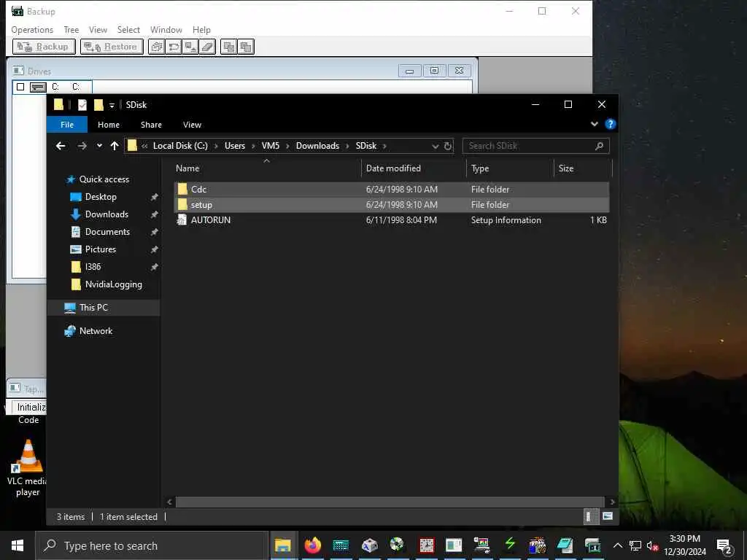Click the Uncheck files toolbar icon
Image resolution: width=747 pixels, height=560 pixels.
click(246, 47)
